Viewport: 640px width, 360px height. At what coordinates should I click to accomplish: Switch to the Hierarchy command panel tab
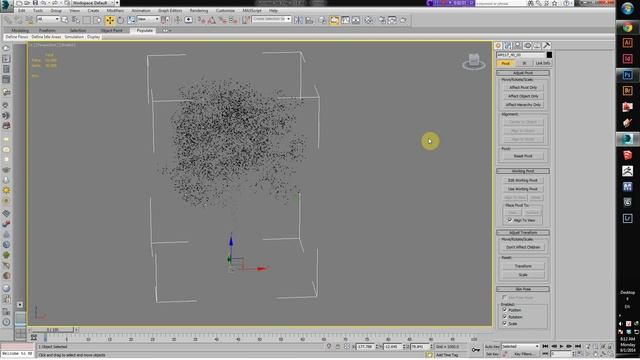[518, 46]
